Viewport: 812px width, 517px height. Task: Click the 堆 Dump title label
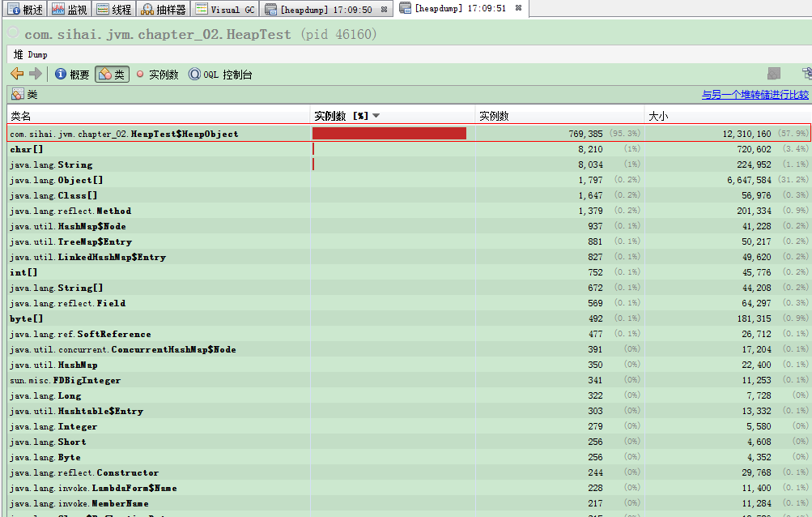(x=30, y=54)
